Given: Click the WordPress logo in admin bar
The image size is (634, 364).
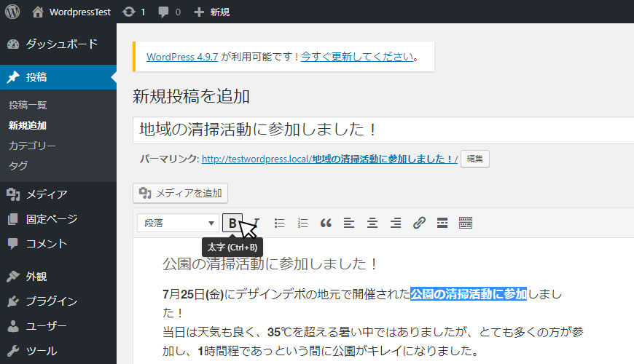Looking at the screenshot, I should [12, 12].
